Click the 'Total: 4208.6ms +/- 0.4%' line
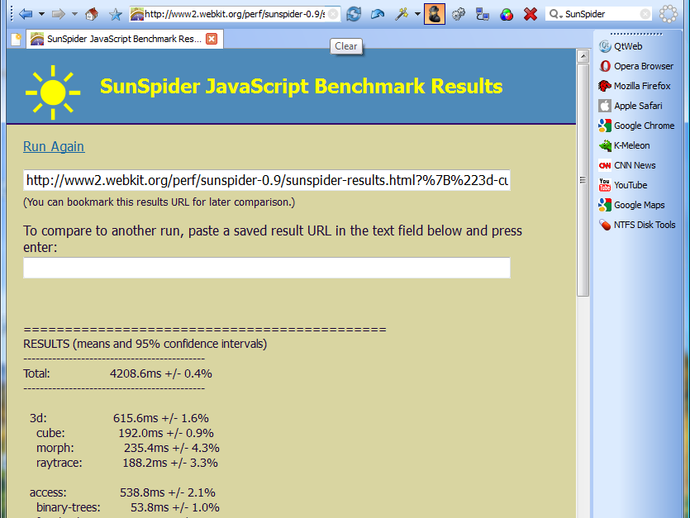This screenshot has width=690, height=518. 117,374
